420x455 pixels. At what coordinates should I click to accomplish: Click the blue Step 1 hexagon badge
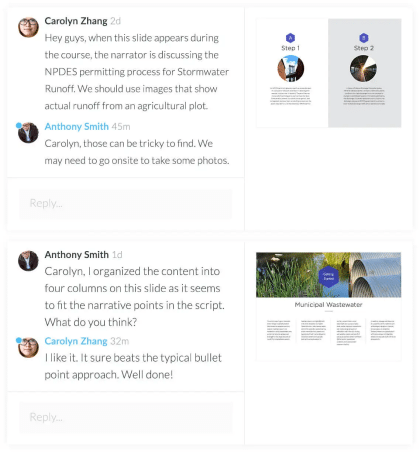(290, 38)
